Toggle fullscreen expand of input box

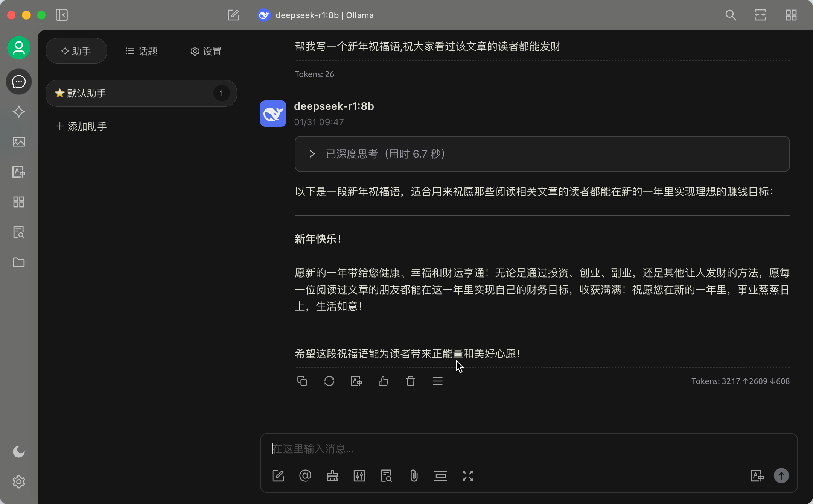[468, 476]
